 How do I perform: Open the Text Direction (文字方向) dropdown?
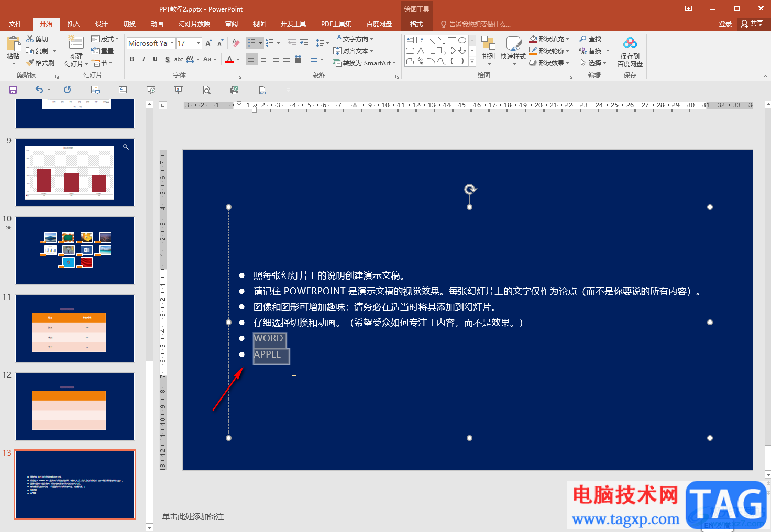click(x=353, y=39)
